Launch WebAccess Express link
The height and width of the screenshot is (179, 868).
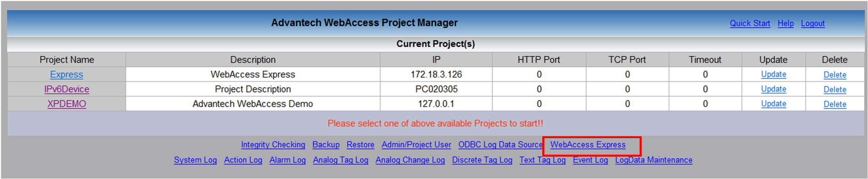pyautogui.click(x=587, y=145)
